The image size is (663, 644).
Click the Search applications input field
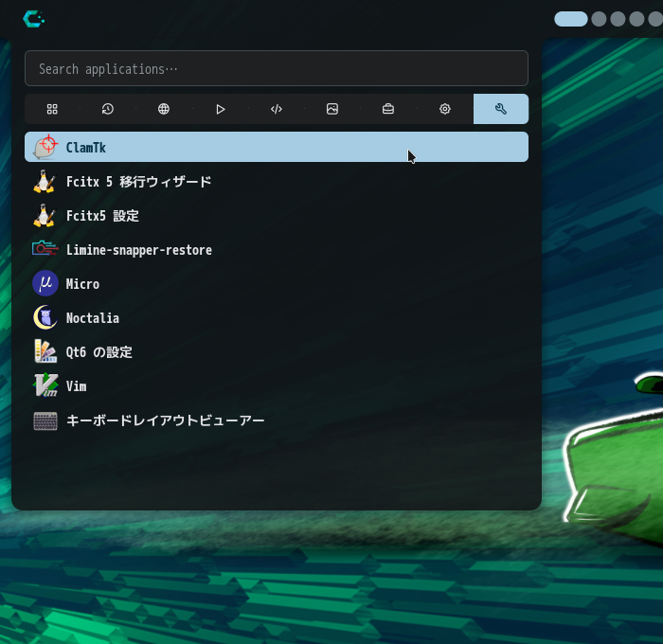pos(277,68)
